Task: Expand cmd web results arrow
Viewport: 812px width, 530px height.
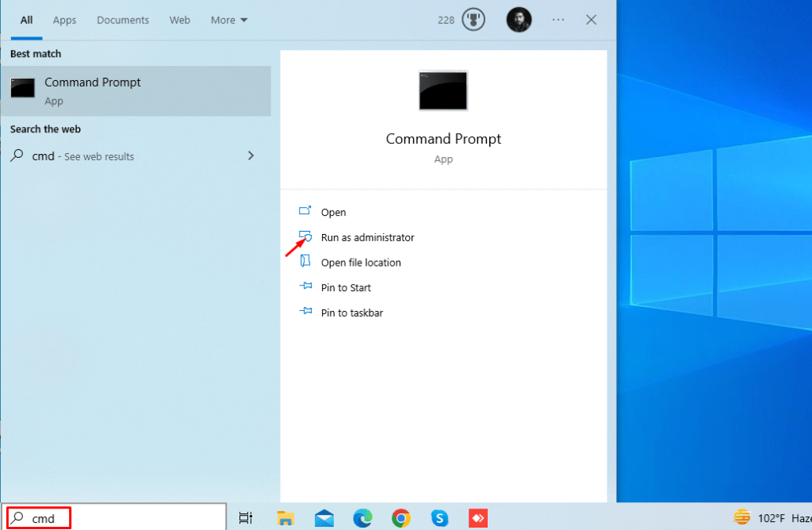Action: (251, 156)
